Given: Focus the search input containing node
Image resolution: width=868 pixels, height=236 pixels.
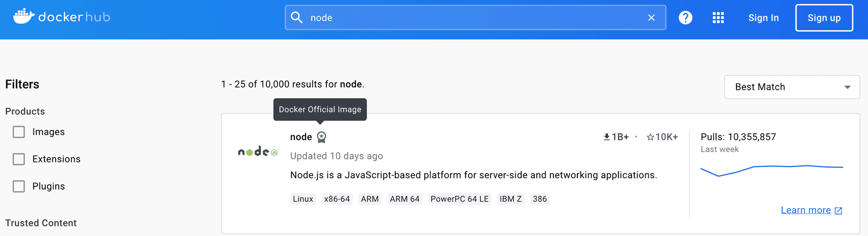Looking at the screenshot, I should click(475, 18).
